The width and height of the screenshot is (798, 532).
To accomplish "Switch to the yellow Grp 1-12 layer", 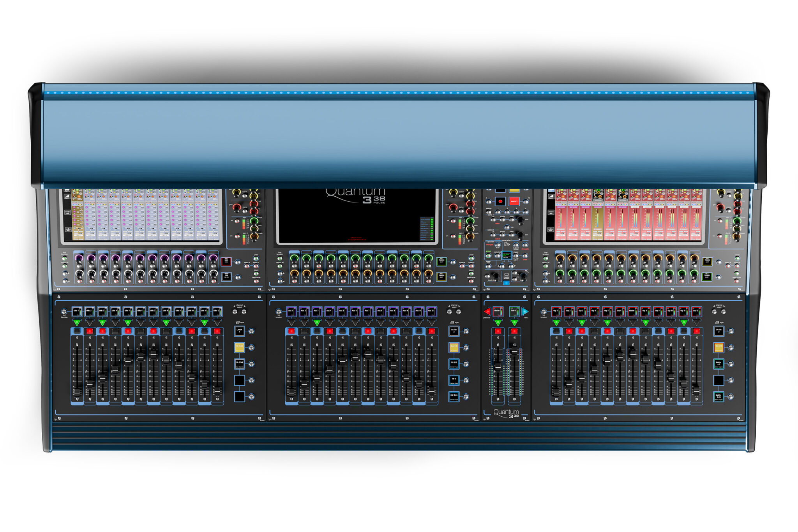I will tap(719, 347).
